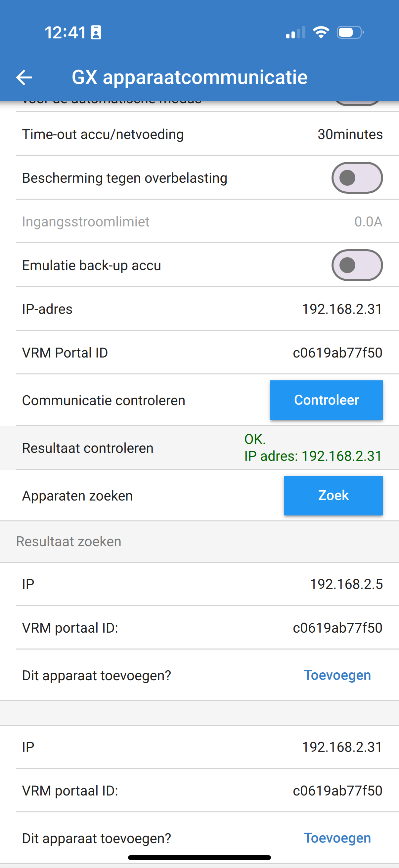Image resolution: width=399 pixels, height=868 pixels.
Task: Click the Zoek button
Action: click(x=333, y=495)
